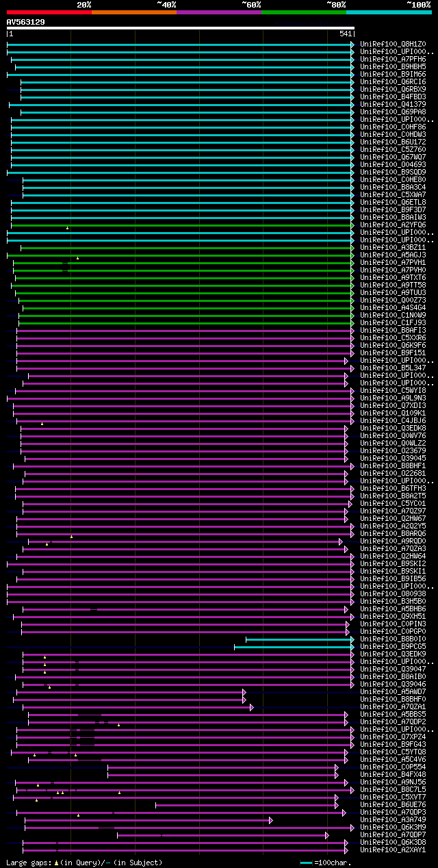Select the UniRef100_C0HF86 label
Viewport: 438px width, 868px height.
click(x=393, y=127)
